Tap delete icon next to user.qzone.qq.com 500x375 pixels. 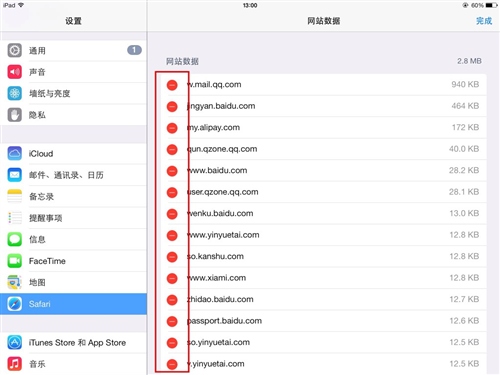pyautogui.click(x=172, y=193)
